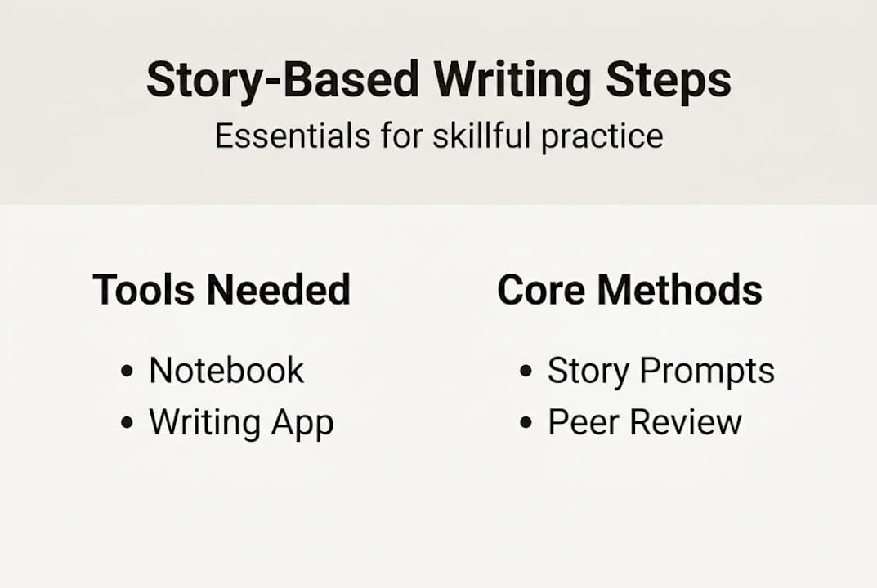Click the bullet dot before "Story Prompts"
877x588 pixels.
point(526,372)
